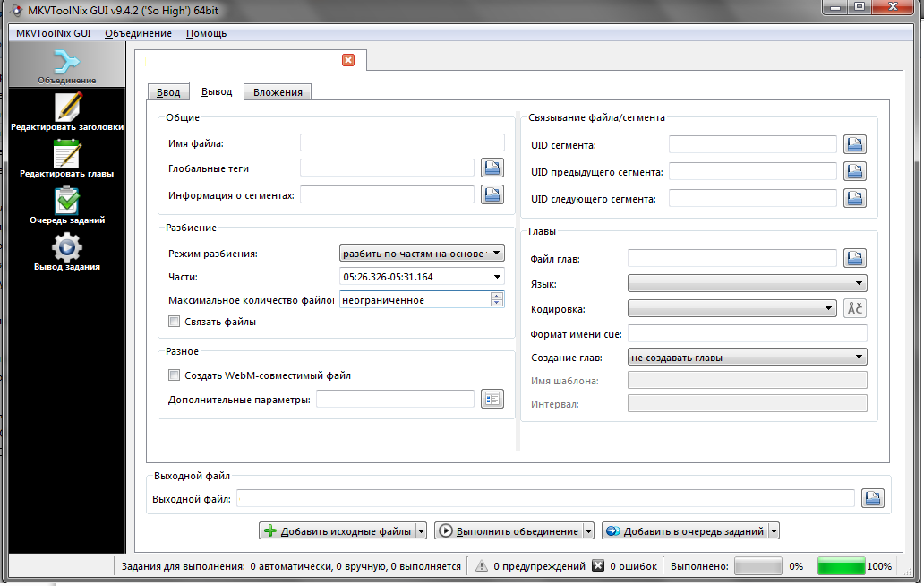The width and height of the screenshot is (924, 586).
Task: Click the MKVToolNix app icon in title bar
Action: pyautogui.click(x=18, y=11)
